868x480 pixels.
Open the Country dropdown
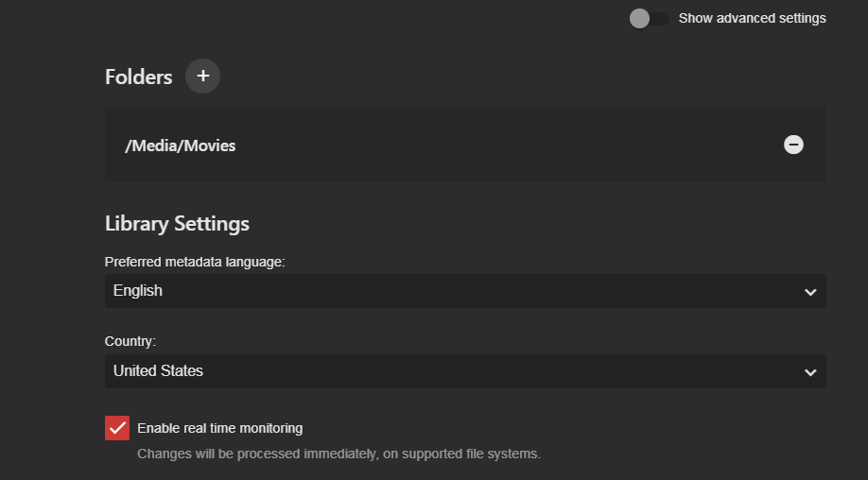(465, 371)
